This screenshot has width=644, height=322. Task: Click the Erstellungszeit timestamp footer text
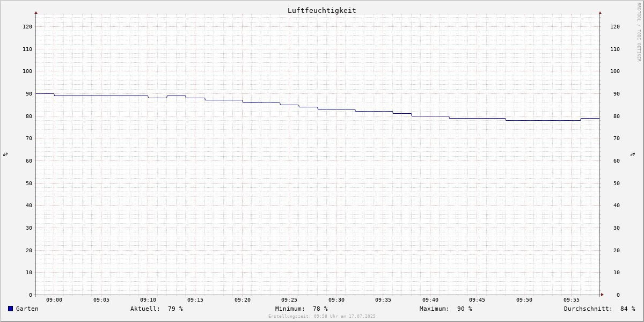pyautogui.click(x=322, y=317)
